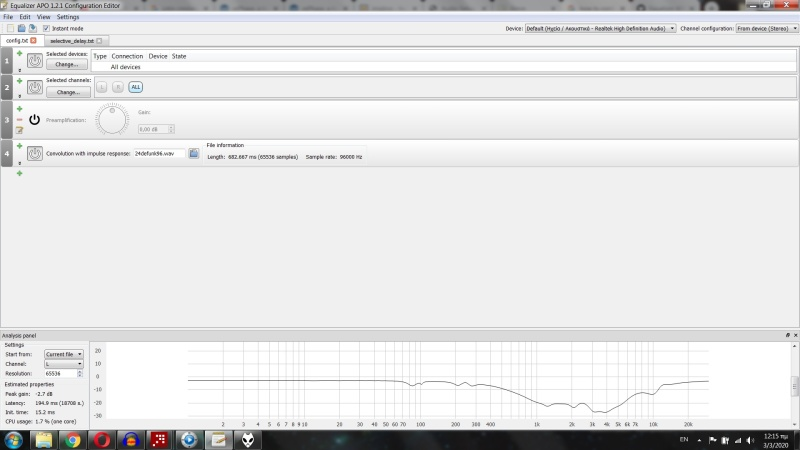This screenshot has width=800, height=450.
Task: Remove the Preamplification filter using red minus
Action: click(19, 119)
